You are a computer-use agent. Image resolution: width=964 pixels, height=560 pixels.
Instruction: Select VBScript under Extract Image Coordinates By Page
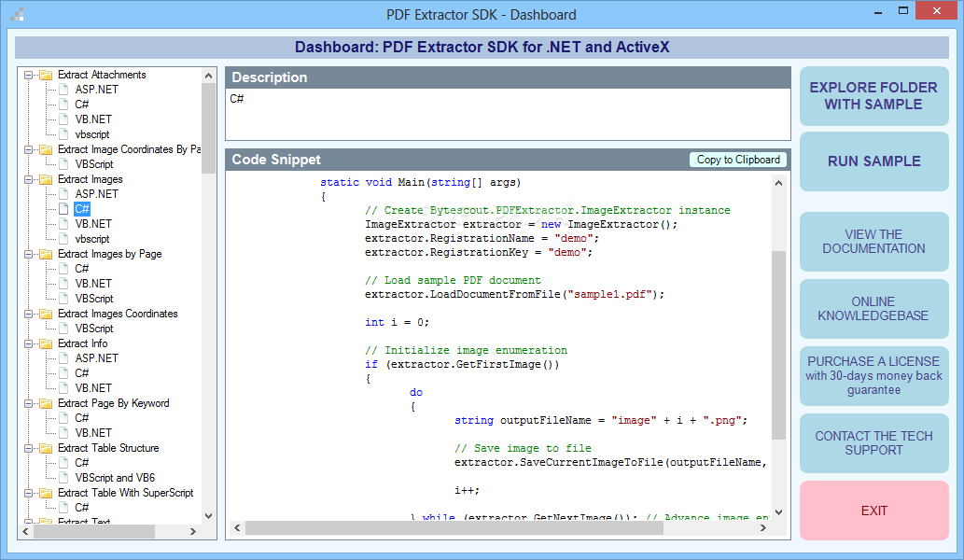[94, 164]
